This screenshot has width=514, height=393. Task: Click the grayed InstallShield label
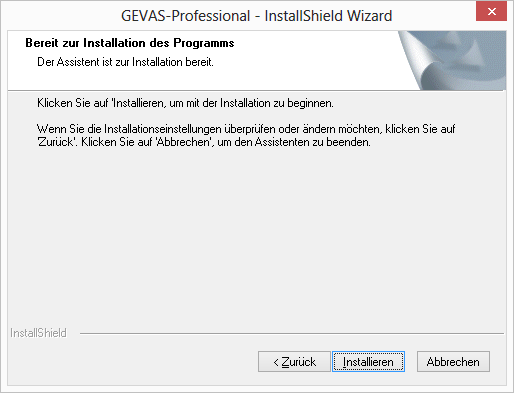38,333
